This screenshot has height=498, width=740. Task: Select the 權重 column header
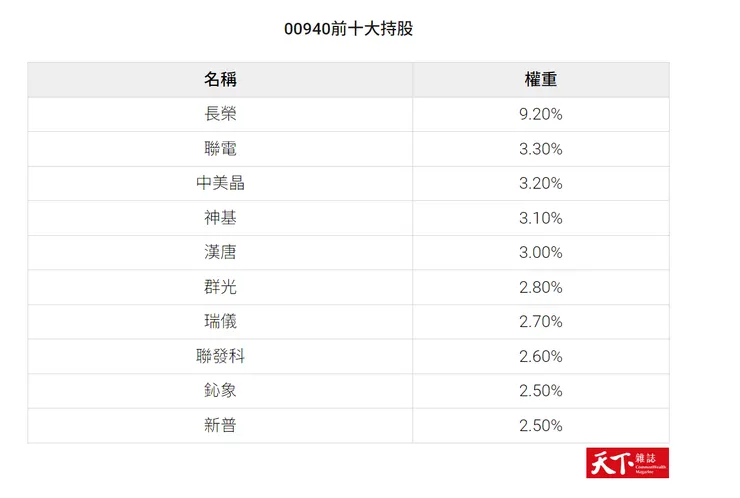(541, 80)
